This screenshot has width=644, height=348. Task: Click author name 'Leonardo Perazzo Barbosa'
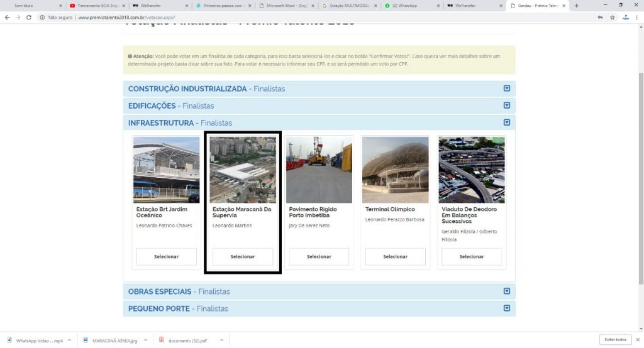(395, 220)
